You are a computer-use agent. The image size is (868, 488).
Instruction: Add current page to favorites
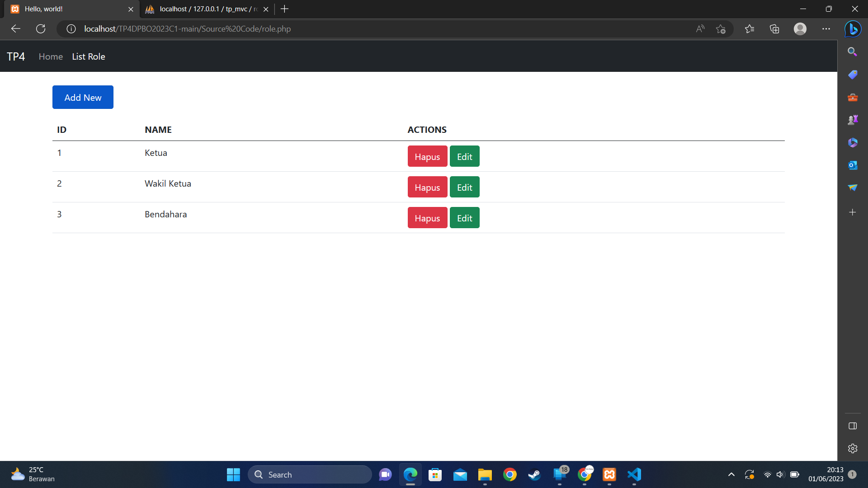(x=721, y=29)
